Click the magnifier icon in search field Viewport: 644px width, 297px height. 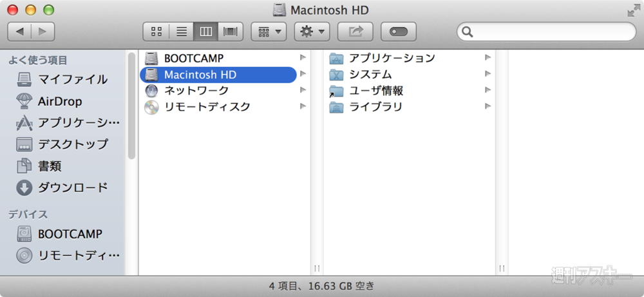tap(468, 32)
